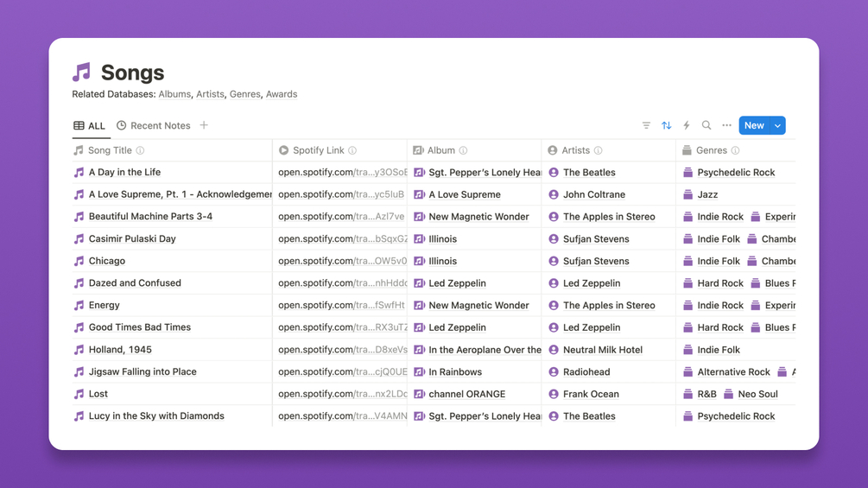Open song Good Times Bad Times

point(140,327)
